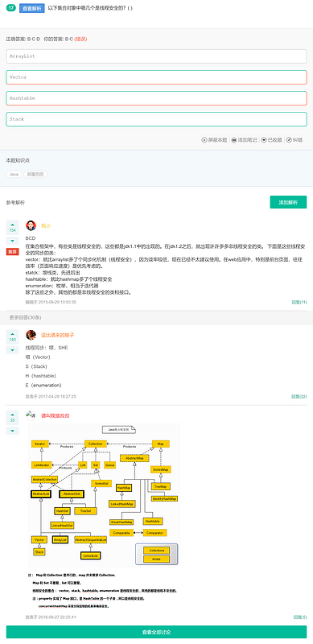Open 回复(11) replies link
The height and width of the screenshot is (644, 313).
click(x=299, y=303)
